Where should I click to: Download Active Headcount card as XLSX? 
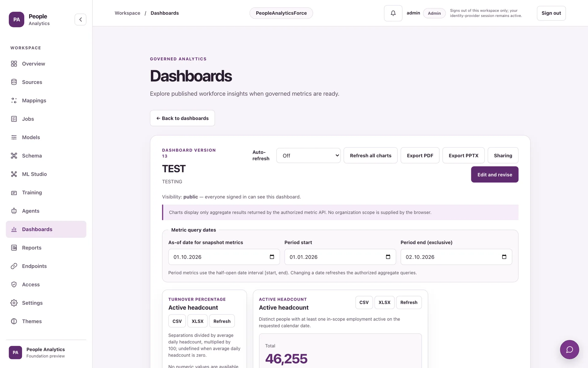click(384, 302)
